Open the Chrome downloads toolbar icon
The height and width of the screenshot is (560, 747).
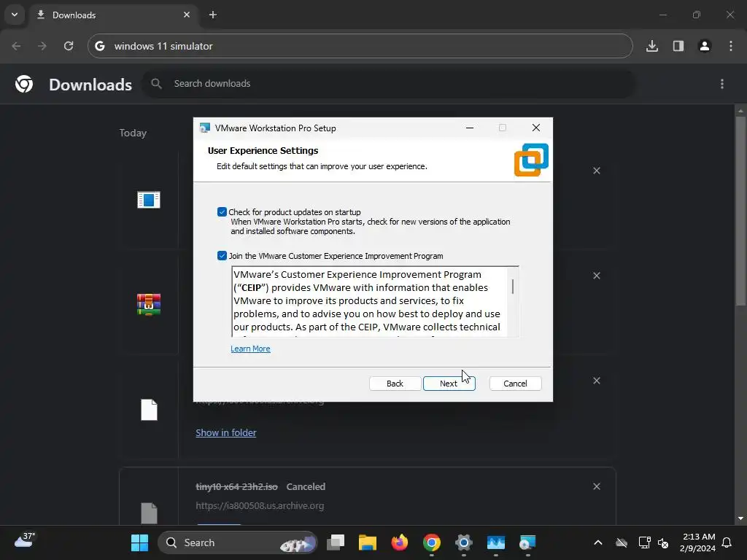pos(652,46)
